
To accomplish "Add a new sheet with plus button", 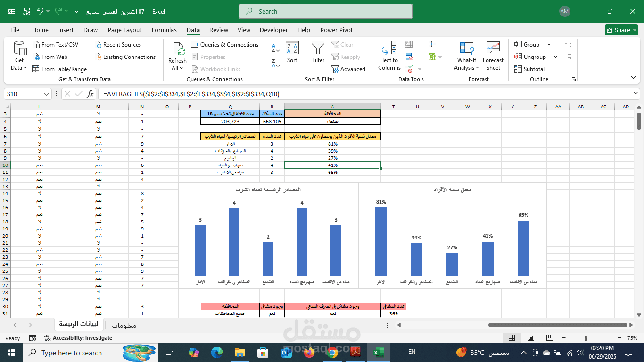I will pos(165,325).
